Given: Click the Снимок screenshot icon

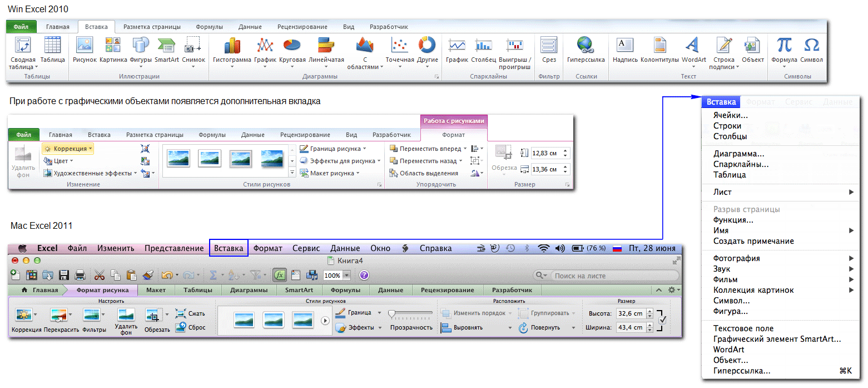Looking at the screenshot, I should (193, 45).
